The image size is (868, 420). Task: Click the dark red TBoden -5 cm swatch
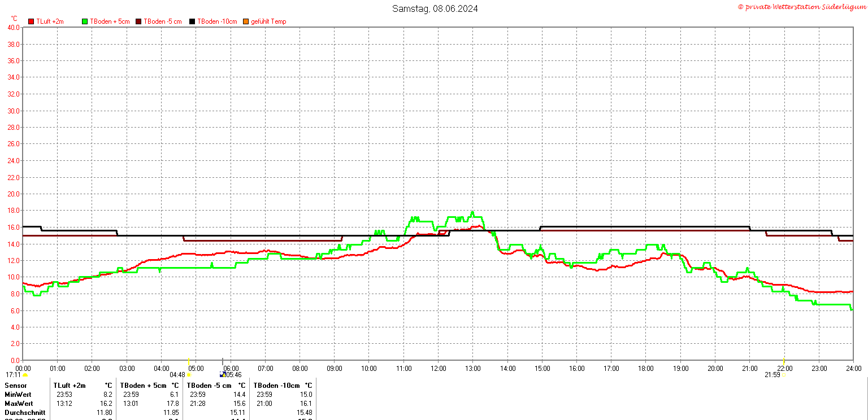click(138, 21)
